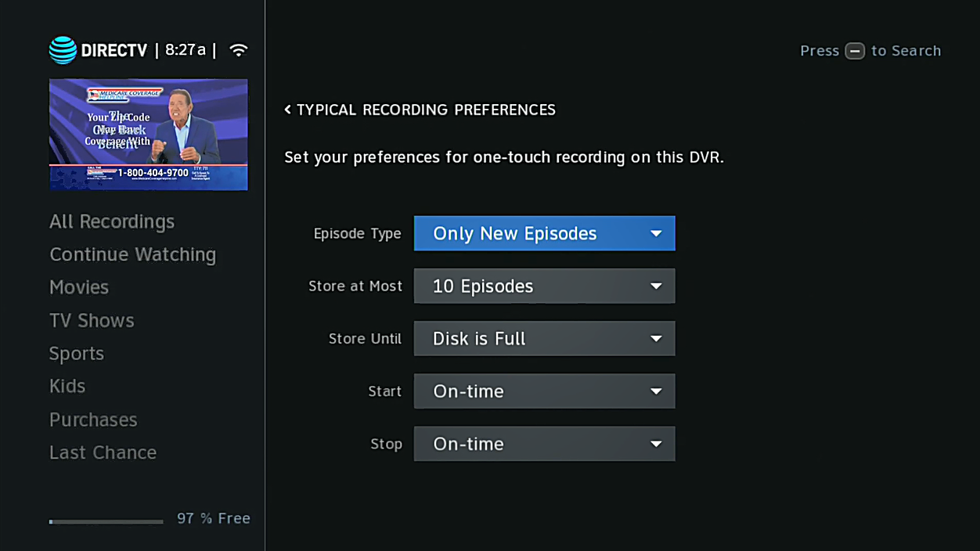Viewport: 980px width, 551px height.
Task: Click the live TV preview thumbnail
Action: 148,134
